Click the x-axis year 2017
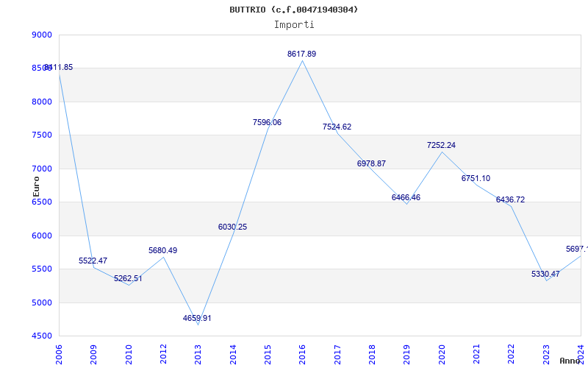This screenshot has height=368, width=588. pos(337,354)
